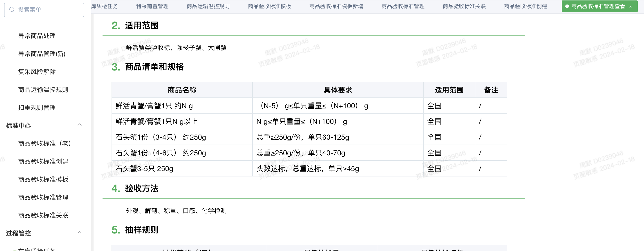Switch to the 商品验收标准创建 tab
The height and width of the screenshot is (251, 644).
click(525, 6)
